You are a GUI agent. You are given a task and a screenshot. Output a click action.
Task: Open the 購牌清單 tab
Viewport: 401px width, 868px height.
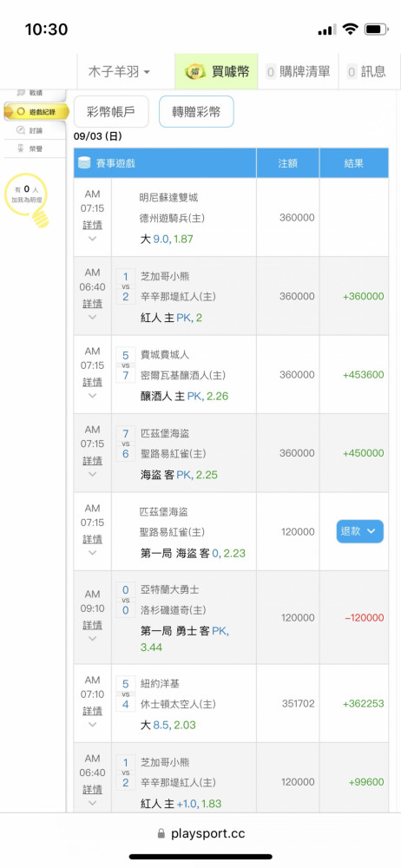pyautogui.click(x=298, y=71)
